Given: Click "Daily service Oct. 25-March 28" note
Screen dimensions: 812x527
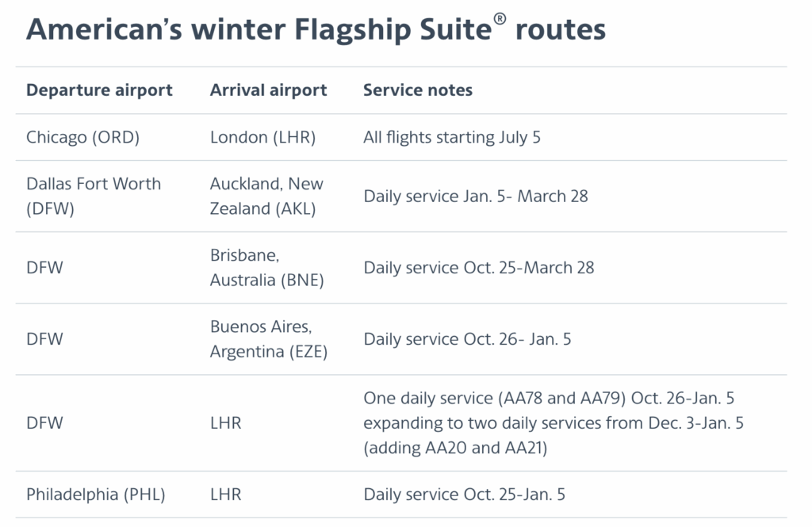Looking at the screenshot, I should [479, 268].
